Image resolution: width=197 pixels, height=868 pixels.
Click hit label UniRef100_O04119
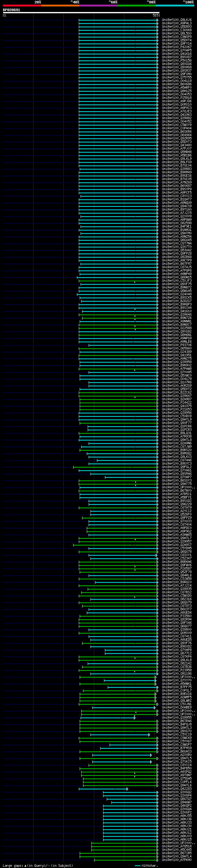click(177, 81)
